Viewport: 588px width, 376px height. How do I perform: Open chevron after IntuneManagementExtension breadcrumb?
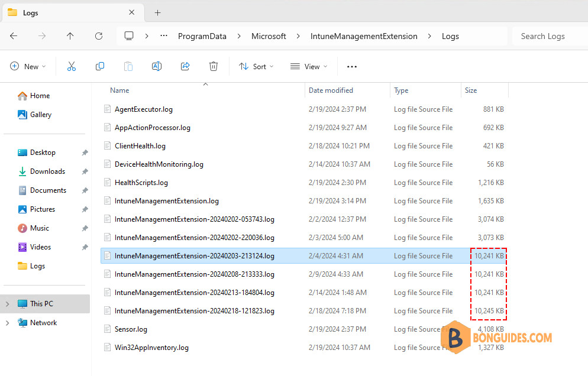tap(429, 36)
